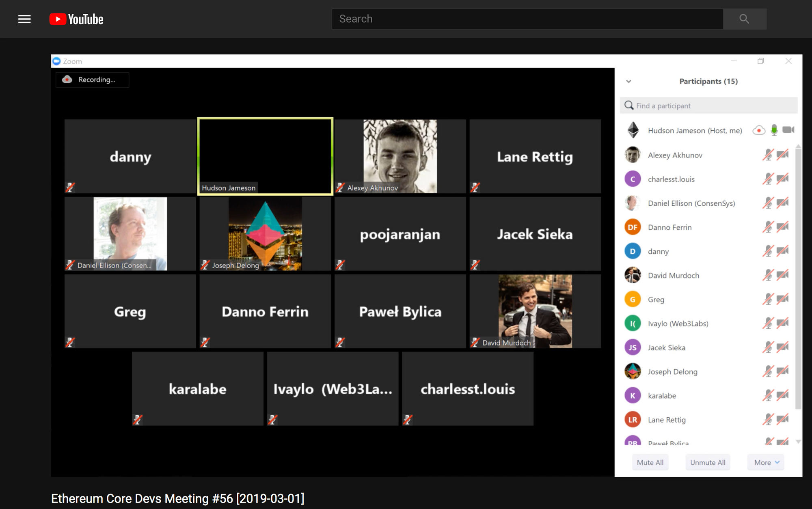Click Hudson Jameson's green microphone icon

click(x=774, y=130)
